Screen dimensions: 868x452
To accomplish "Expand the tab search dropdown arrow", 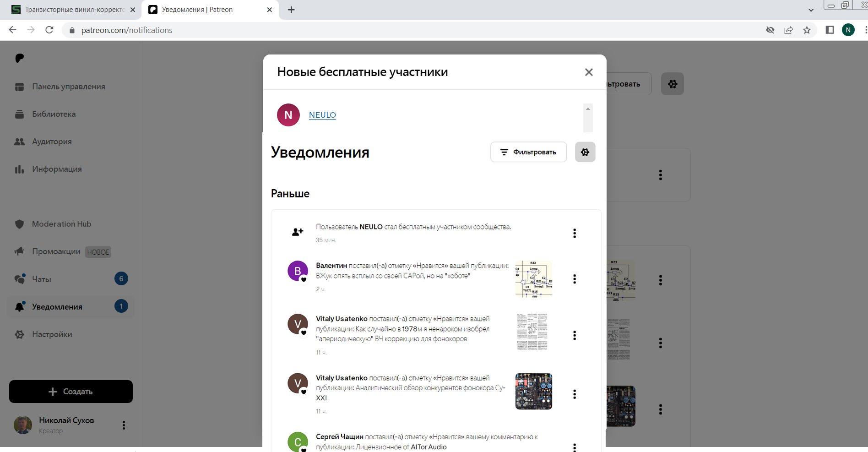I will coord(811,10).
